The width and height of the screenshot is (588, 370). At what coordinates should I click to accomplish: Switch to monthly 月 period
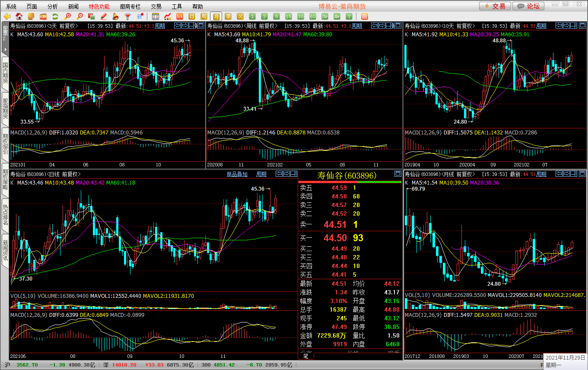(x=216, y=16)
